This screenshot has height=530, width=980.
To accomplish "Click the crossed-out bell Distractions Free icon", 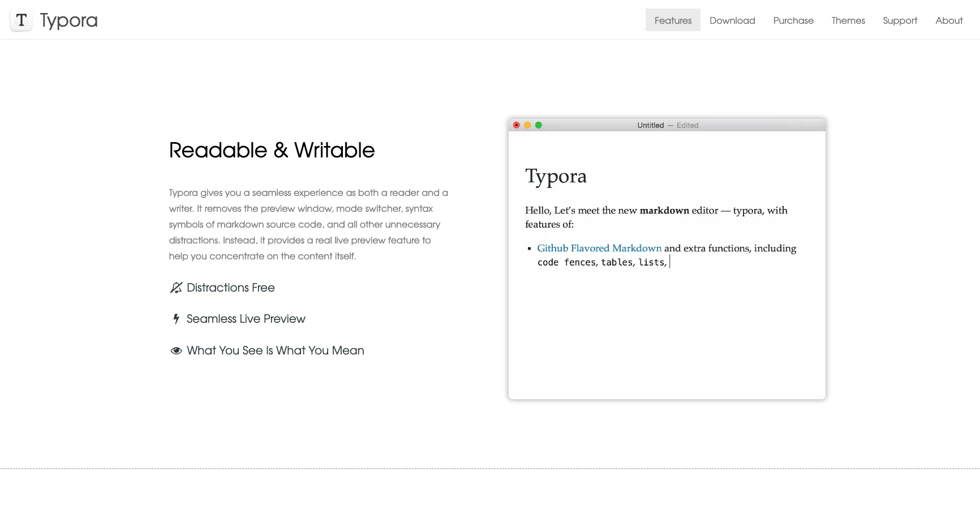I will (176, 288).
